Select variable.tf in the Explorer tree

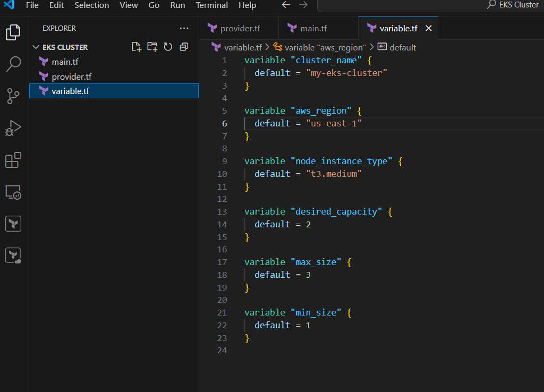click(x=114, y=91)
